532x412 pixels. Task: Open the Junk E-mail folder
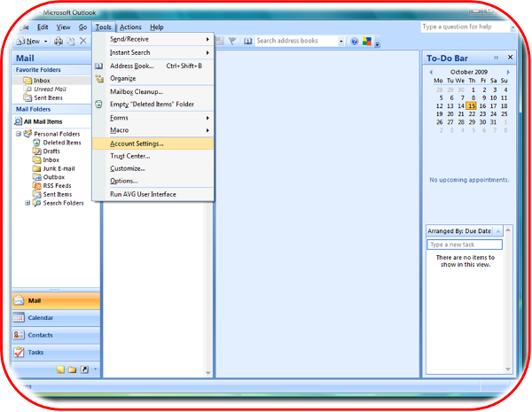coord(59,168)
